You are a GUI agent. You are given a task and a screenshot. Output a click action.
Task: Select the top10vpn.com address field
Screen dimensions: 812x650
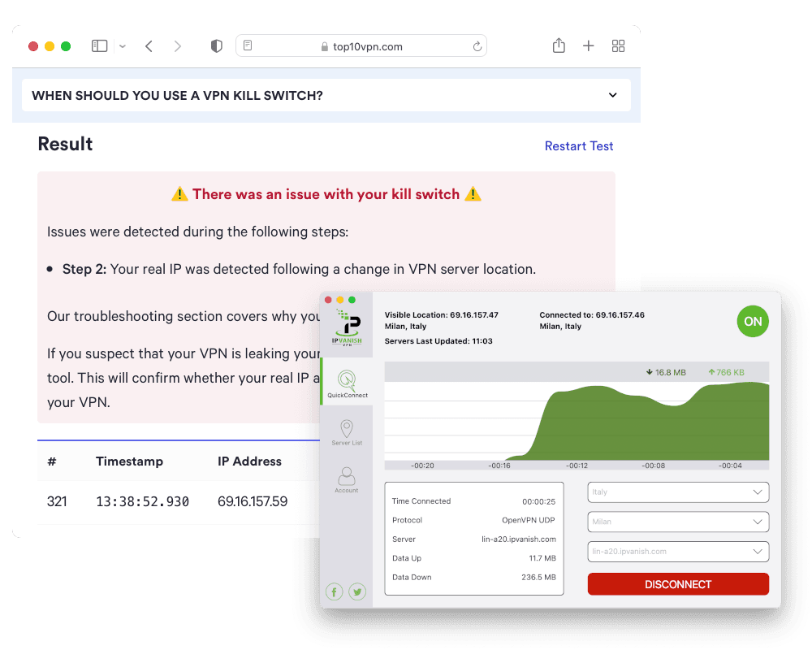point(361,45)
